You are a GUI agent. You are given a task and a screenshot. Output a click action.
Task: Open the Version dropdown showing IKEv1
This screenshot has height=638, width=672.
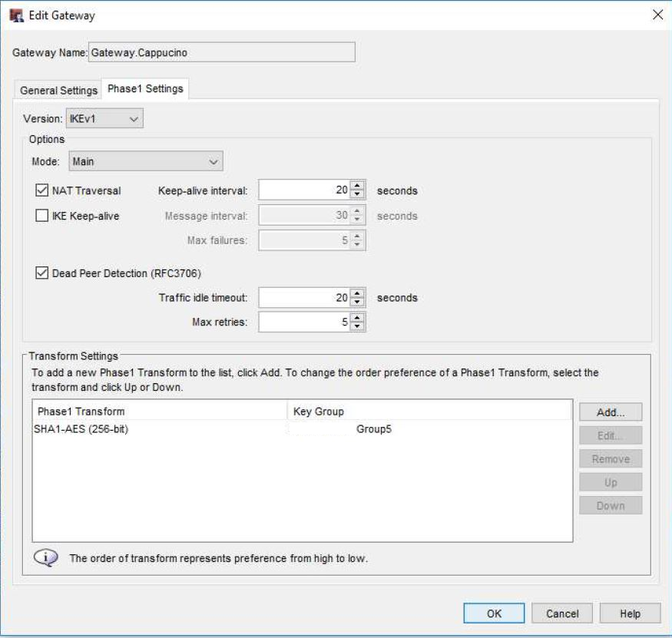click(104, 119)
